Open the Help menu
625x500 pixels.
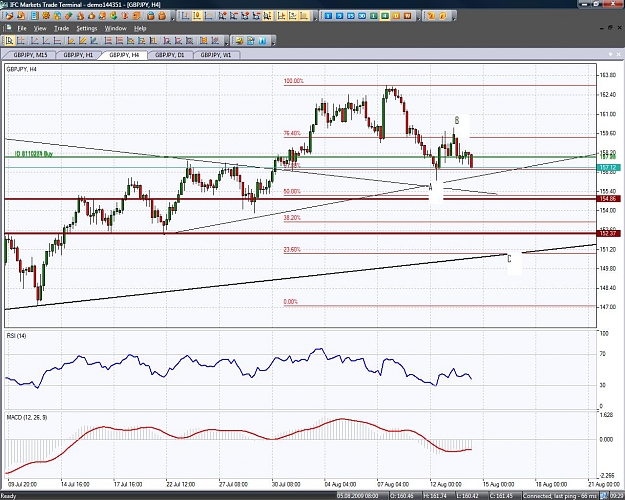[140, 28]
